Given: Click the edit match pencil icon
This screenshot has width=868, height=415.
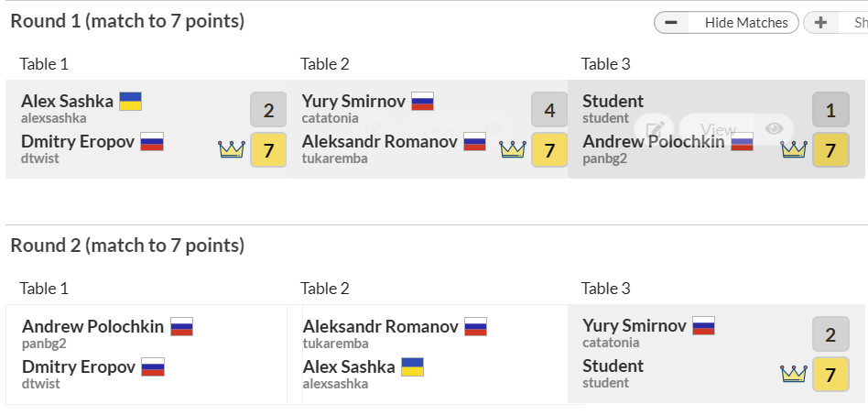Looking at the screenshot, I should coord(655,129).
